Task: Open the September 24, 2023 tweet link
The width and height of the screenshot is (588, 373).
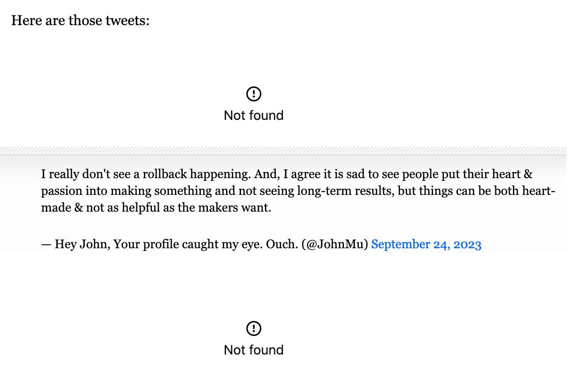Action: click(426, 245)
